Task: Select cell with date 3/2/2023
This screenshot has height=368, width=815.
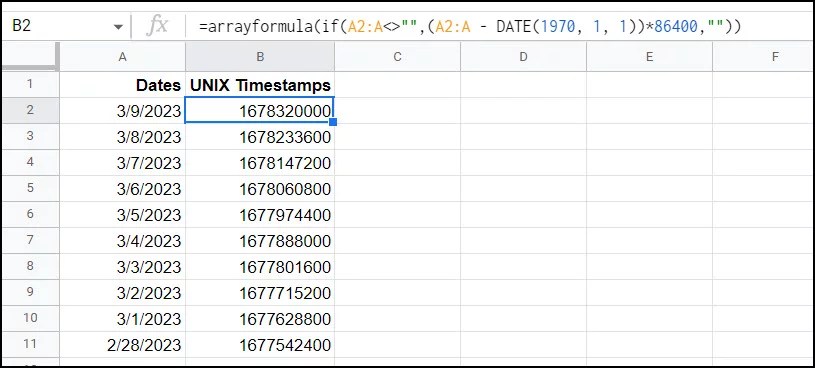Action: (x=123, y=292)
